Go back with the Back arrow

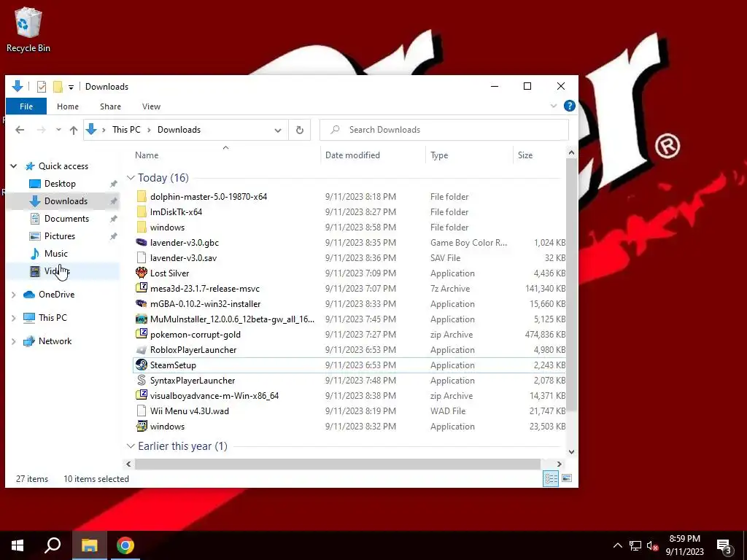tap(20, 130)
